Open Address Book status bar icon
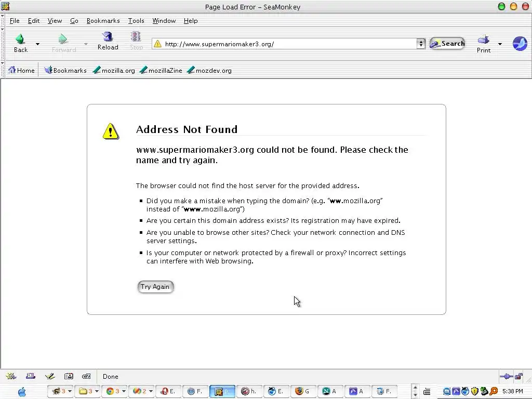 click(x=69, y=376)
